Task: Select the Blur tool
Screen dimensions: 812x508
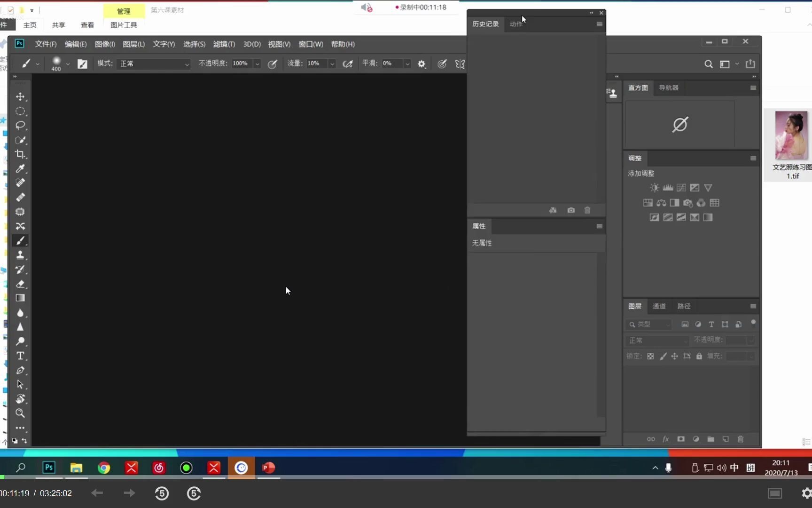Action: (x=20, y=313)
